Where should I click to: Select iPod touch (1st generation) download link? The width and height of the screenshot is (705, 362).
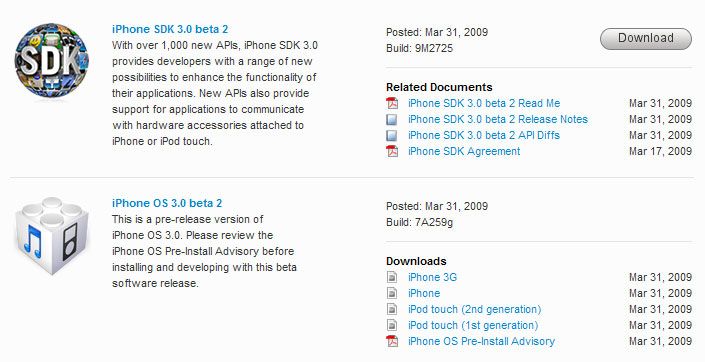(x=473, y=325)
